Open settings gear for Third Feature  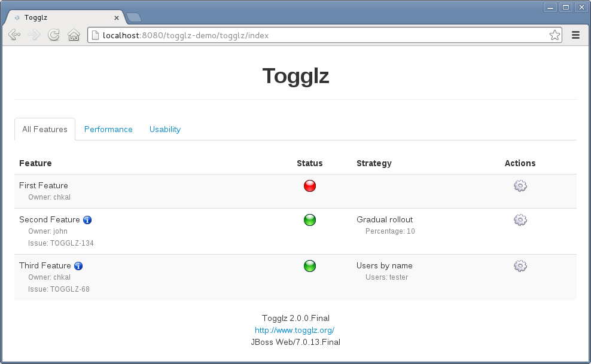520,266
